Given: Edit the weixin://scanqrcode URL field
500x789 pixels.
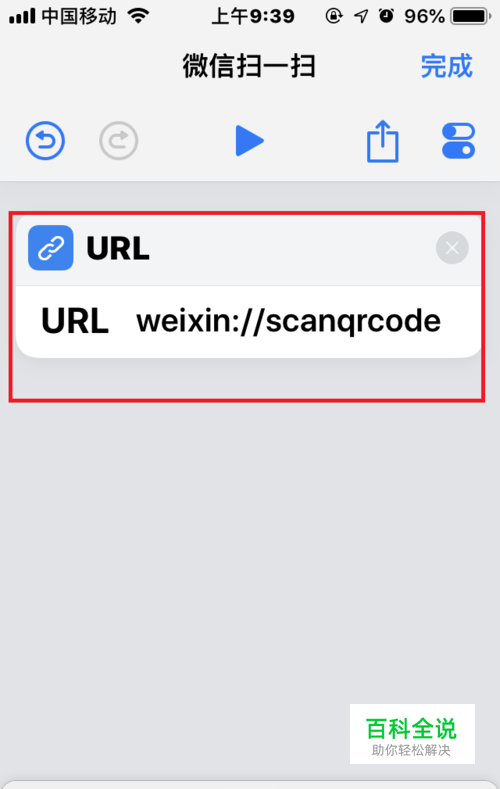Looking at the screenshot, I should coord(289,322).
